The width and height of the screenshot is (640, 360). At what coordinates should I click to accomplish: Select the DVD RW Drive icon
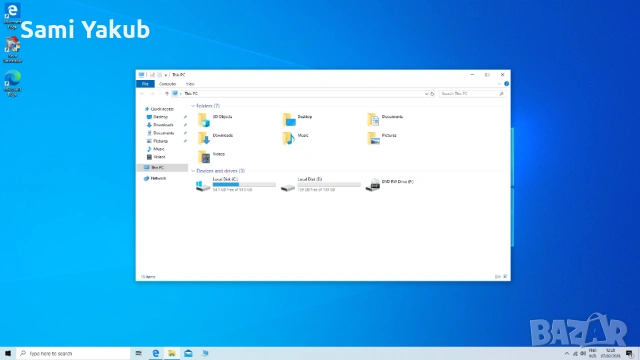coord(372,184)
